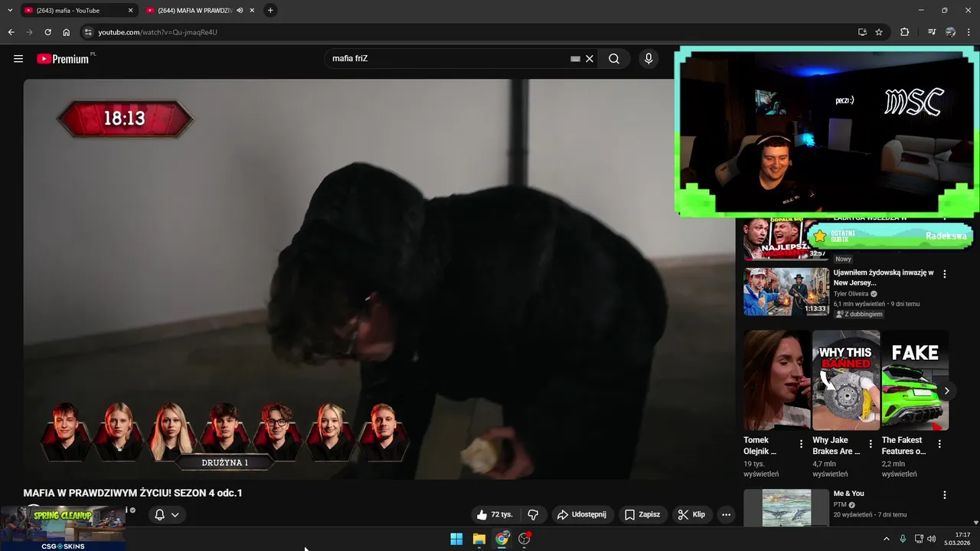
Task: Open the on-screen keyboard in search box
Action: tap(575, 59)
